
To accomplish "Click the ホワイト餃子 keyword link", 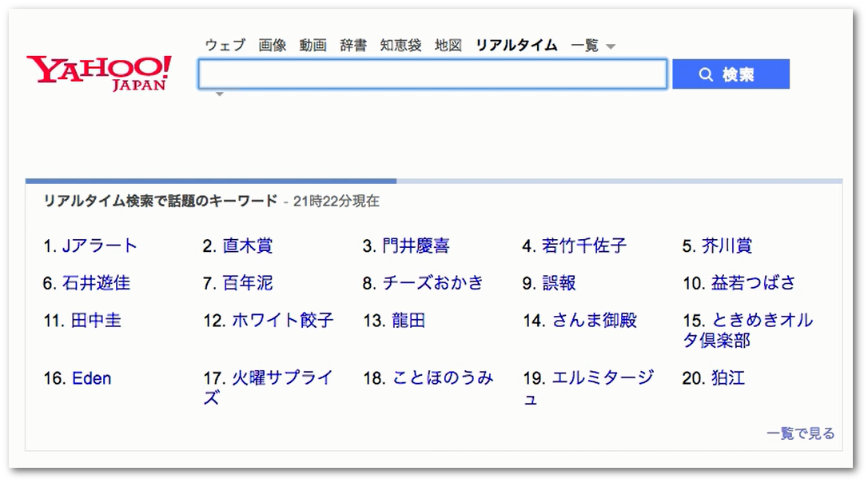I will [x=282, y=321].
